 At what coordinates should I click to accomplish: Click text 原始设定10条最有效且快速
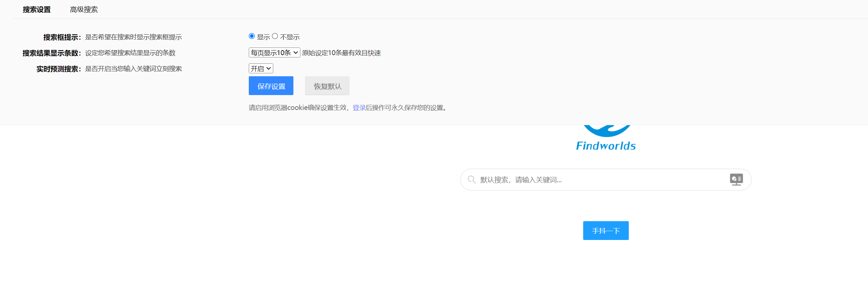point(341,53)
